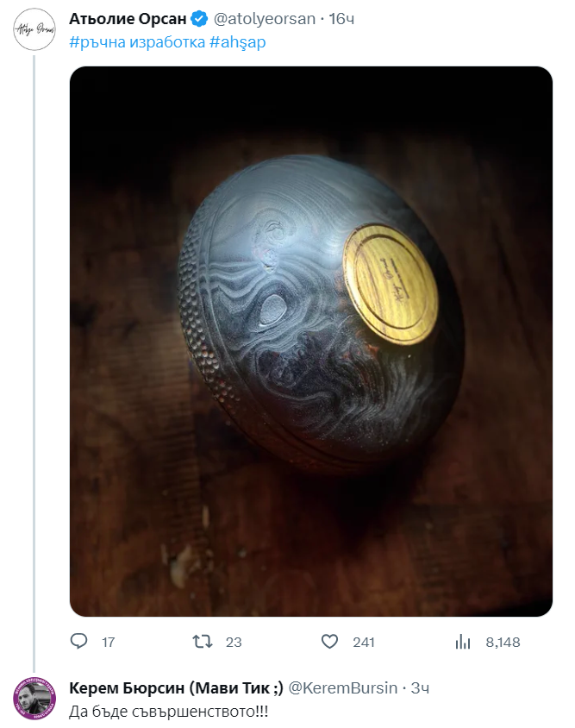Click the 8,148 views count
Image resolution: width=575 pixels, height=728 pixels.
(503, 643)
